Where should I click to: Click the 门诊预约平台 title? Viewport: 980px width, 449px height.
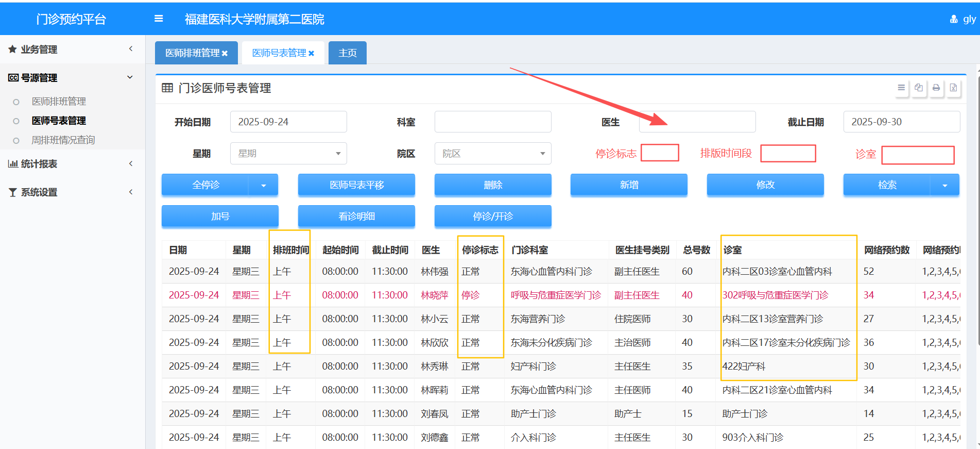(71, 19)
